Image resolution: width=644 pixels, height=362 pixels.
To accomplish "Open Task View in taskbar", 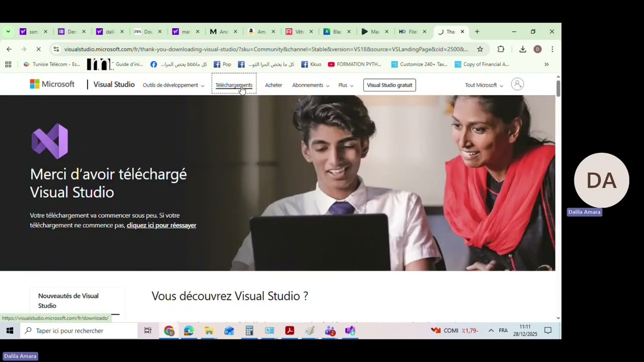I will [x=148, y=331].
